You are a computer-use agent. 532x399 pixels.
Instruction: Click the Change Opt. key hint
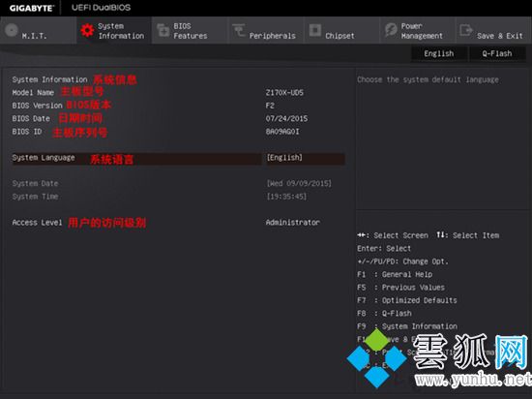(x=402, y=261)
